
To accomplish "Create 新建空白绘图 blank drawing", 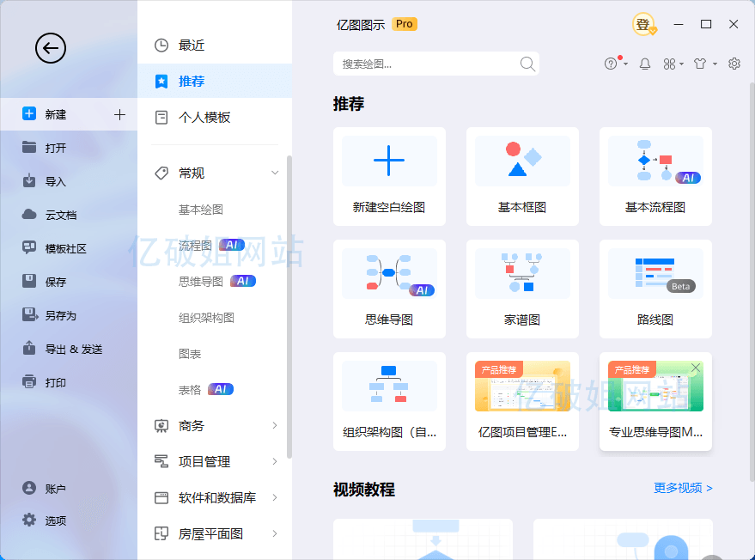I will (x=389, y=176).
